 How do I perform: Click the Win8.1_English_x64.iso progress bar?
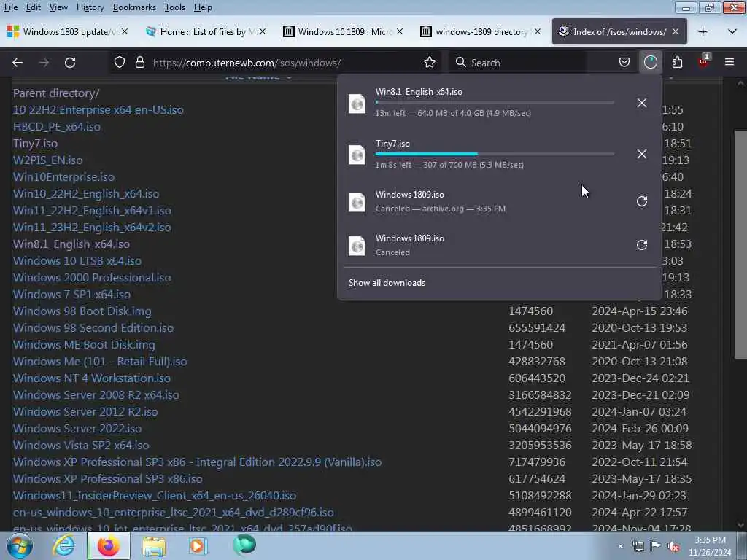tap(495, 102)
